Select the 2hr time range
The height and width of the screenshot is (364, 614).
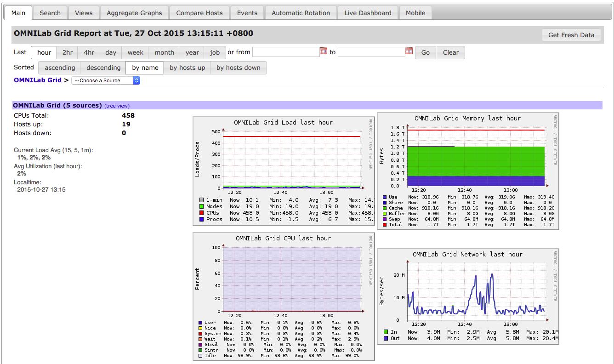(x=68, y=52)
